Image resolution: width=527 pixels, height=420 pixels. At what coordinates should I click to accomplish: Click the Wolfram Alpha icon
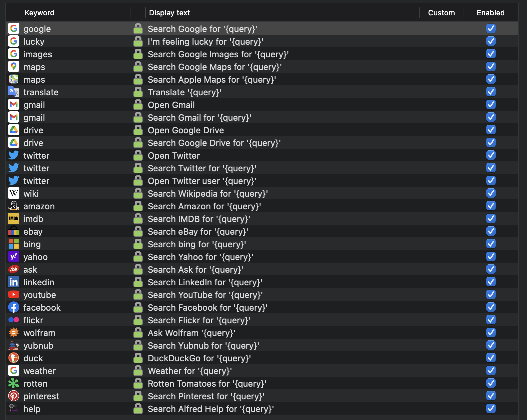tap(14, 333)
